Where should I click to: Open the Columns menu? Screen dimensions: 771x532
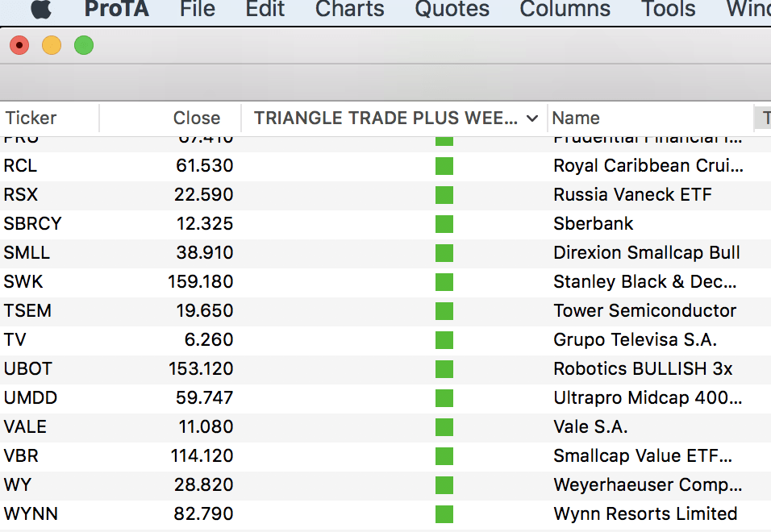point(565,9)
